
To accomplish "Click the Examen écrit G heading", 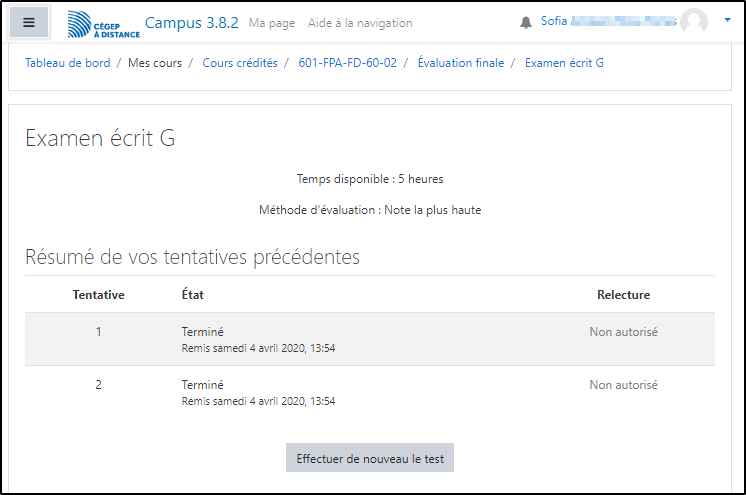I will click(100, 138).
